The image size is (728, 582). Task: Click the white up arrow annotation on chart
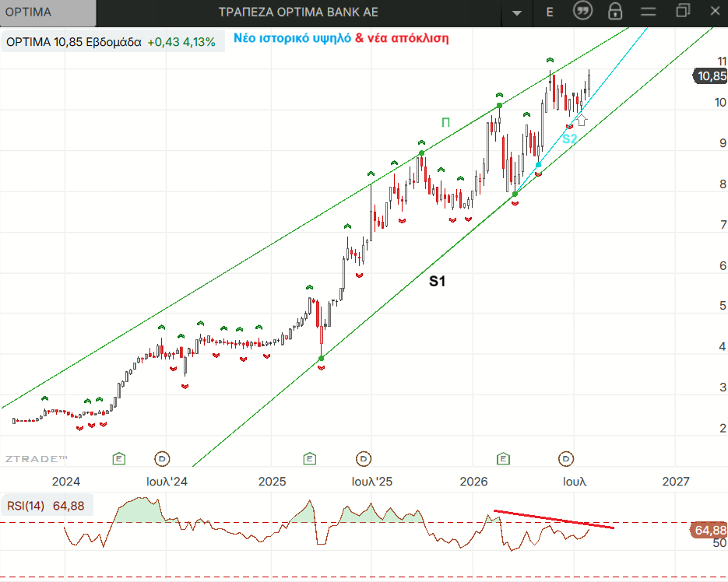(582, 120)
